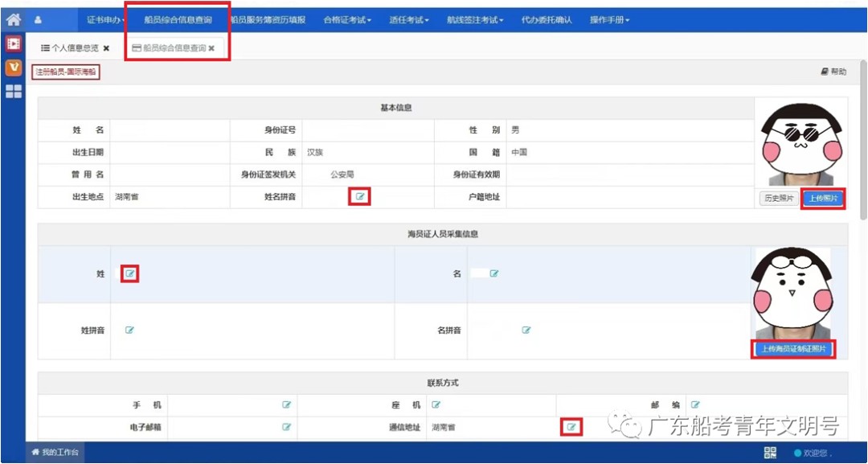Click 湖南省 in the 通信地址 row
Viewport: 868px width, 464px height.
[444, 428]
